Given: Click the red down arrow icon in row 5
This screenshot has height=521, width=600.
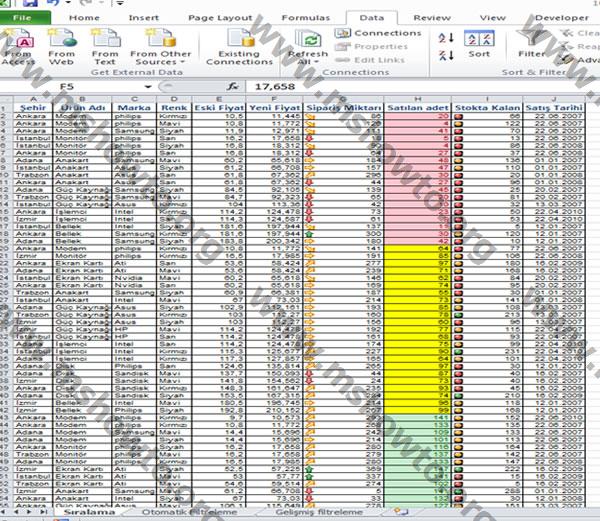Looking at the screenshot, I should click(x=309, y=138).
